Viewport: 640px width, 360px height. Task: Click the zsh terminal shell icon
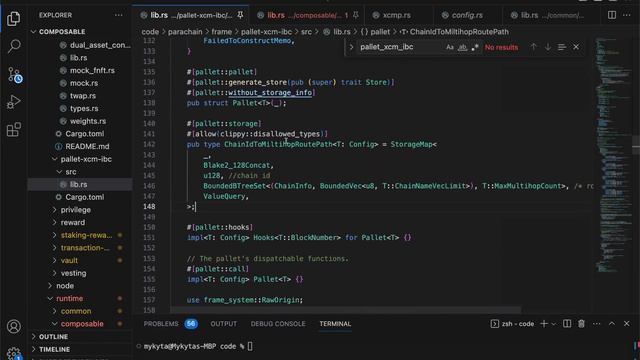[494, 324]
